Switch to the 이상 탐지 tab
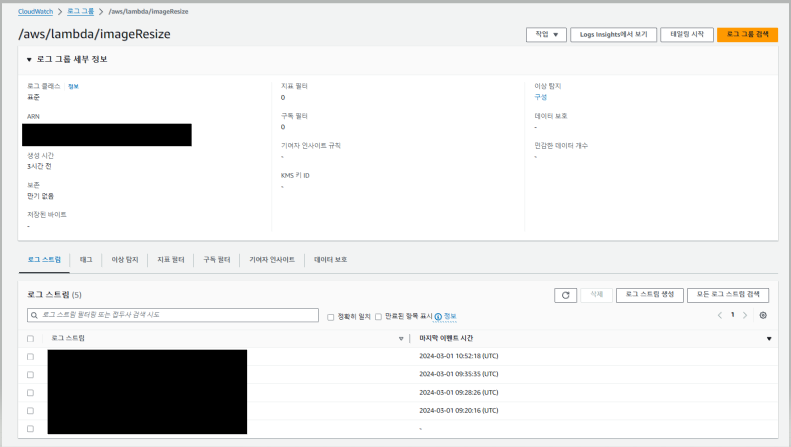The image size is (791, 447). [x=125, y=260]
